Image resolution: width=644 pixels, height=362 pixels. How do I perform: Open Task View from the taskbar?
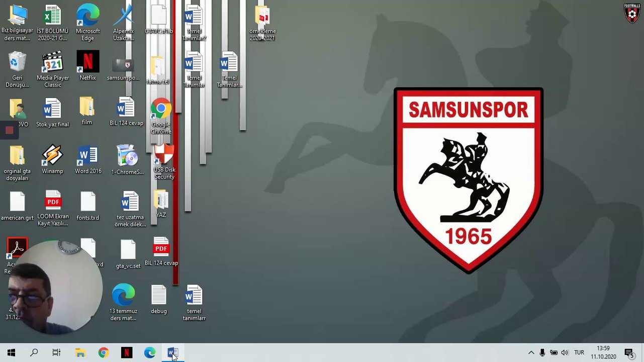[56, 353]
